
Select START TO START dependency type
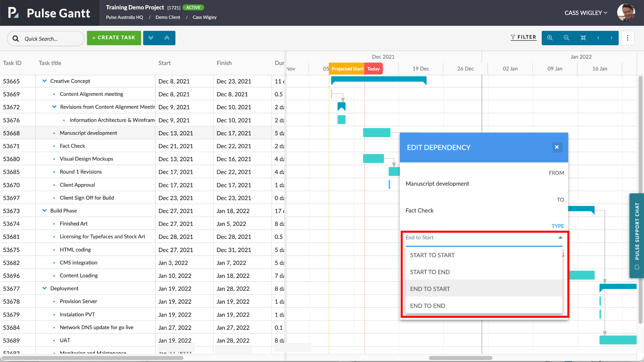(x=432, y=255)
